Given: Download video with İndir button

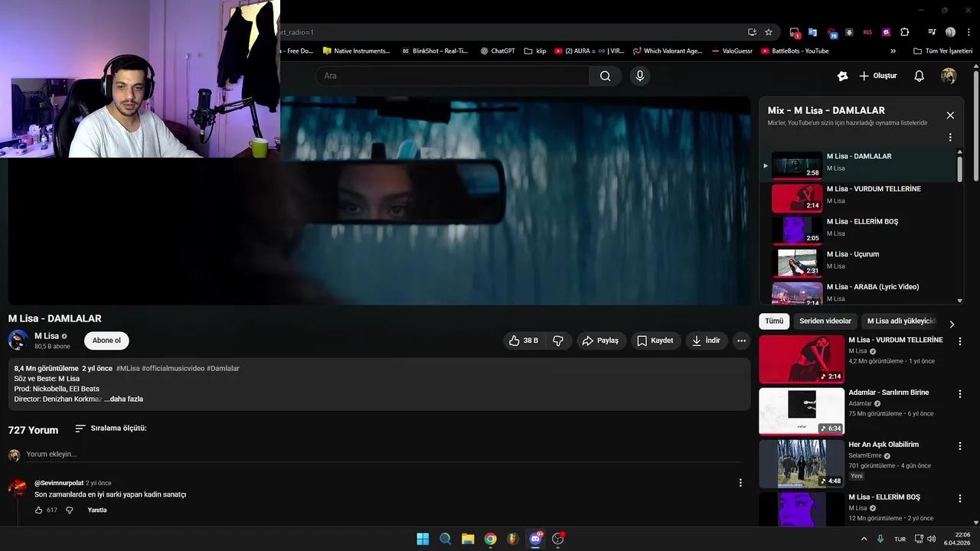Looking at the screenshot, I should point(706,341).
